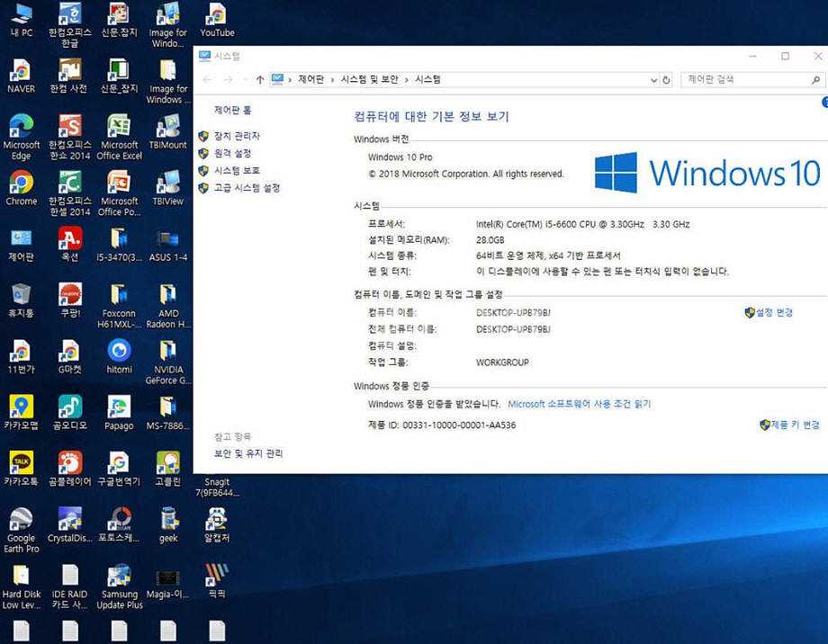Open Microsoft 소프트웨어 사용 조건 읽기 link
This screenshot has width=828, height=644.
tap(580, 404)
